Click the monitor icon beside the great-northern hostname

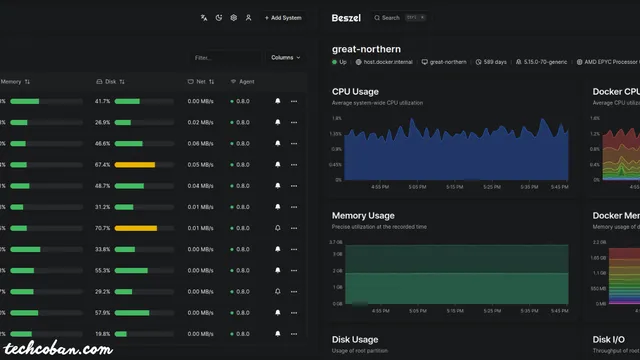424,62
